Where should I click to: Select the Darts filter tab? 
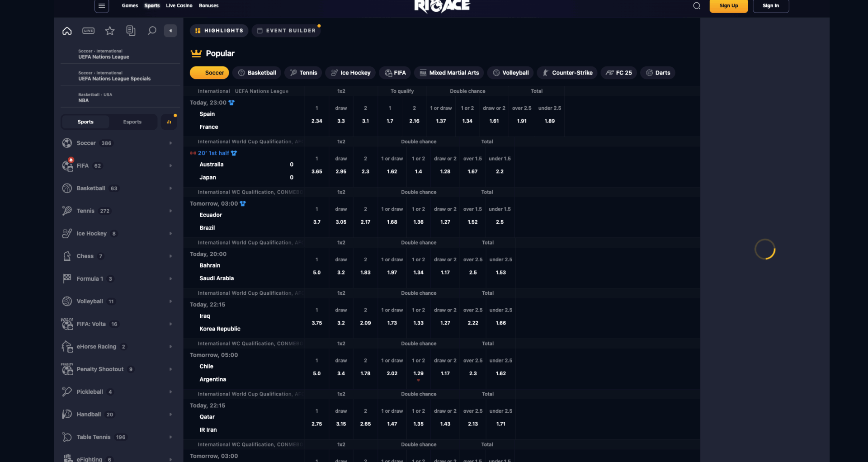click(x=658, y=73)
